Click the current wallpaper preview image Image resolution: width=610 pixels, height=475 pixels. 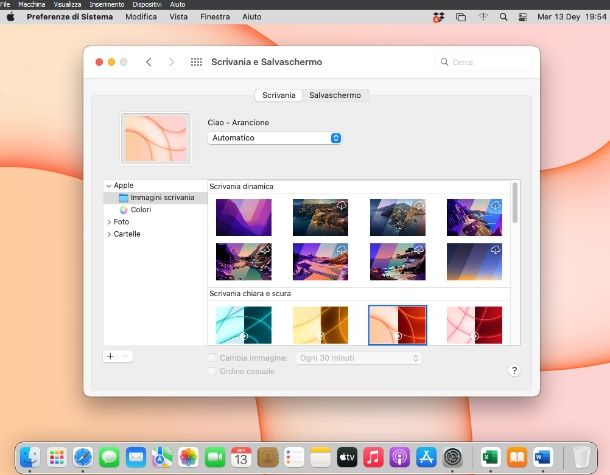[156, 138]
